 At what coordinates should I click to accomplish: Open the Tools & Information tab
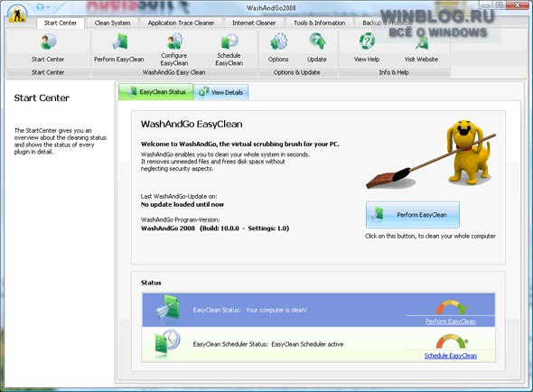319,23
